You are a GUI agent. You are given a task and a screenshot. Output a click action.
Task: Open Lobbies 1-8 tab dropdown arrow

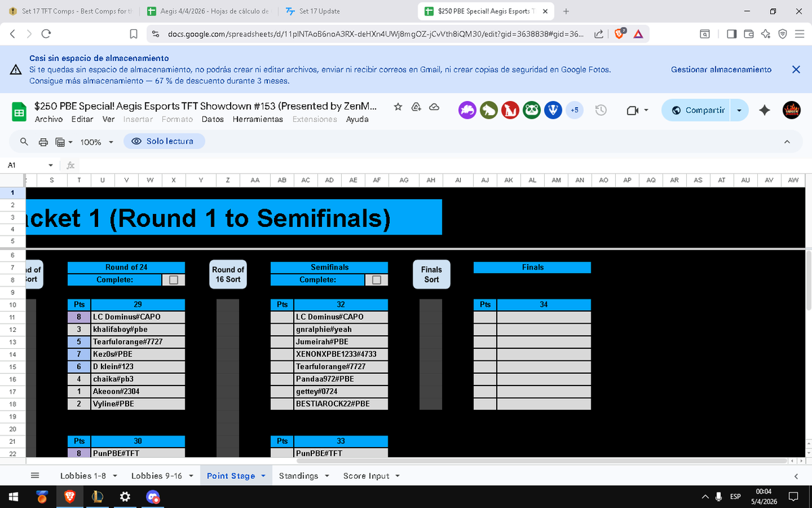click(x=114, y=475)
